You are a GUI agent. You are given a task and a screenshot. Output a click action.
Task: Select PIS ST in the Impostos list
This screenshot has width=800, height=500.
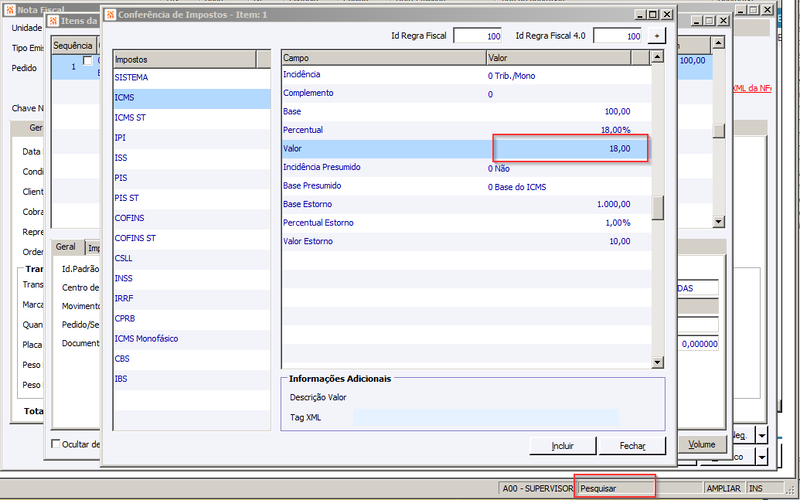point(192,198)
